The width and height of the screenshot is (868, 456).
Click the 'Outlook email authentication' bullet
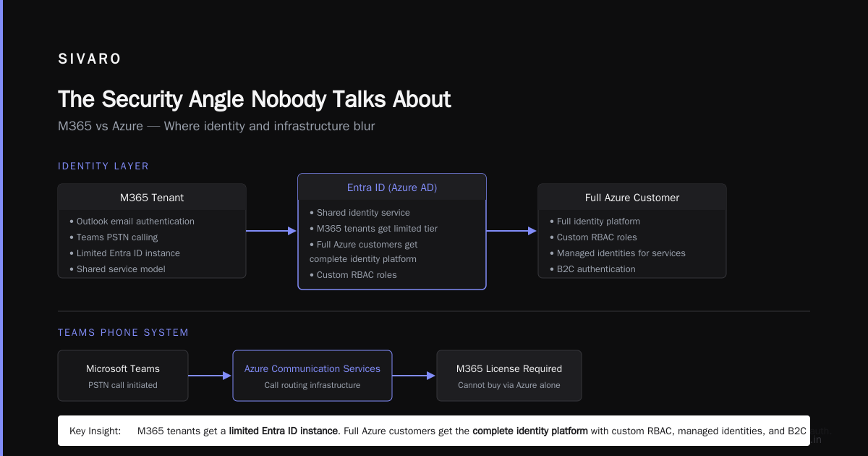pos(132,221)
